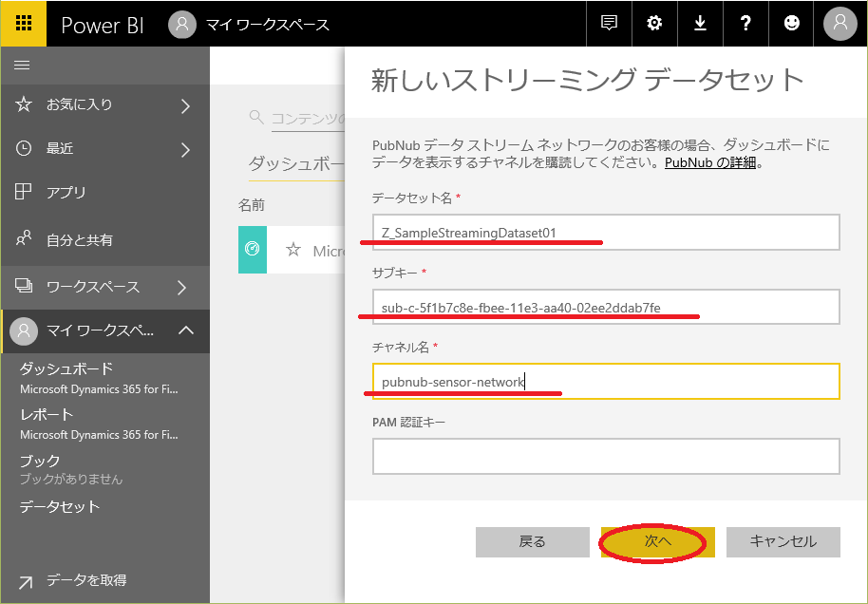Expand 最近 chevron

pos(186,149)
